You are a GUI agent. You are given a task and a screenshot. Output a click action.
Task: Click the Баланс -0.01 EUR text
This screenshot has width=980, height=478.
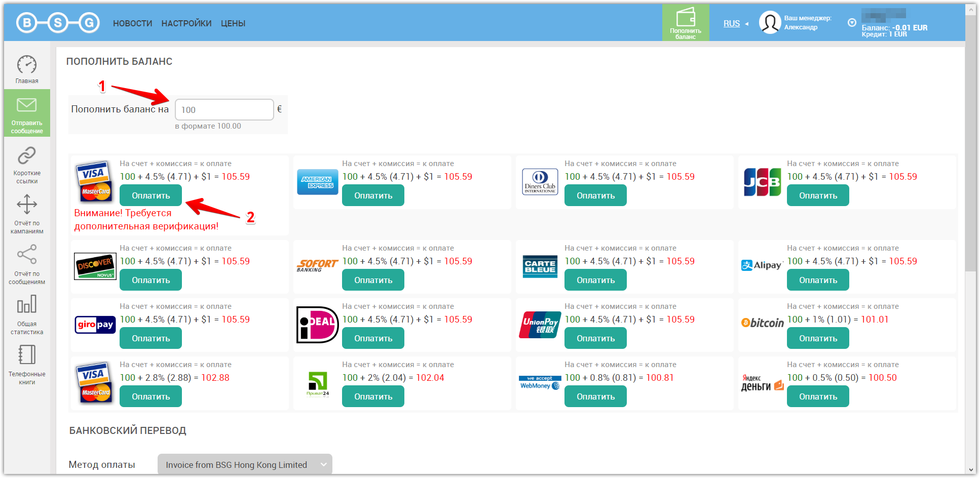coord(894,28)
